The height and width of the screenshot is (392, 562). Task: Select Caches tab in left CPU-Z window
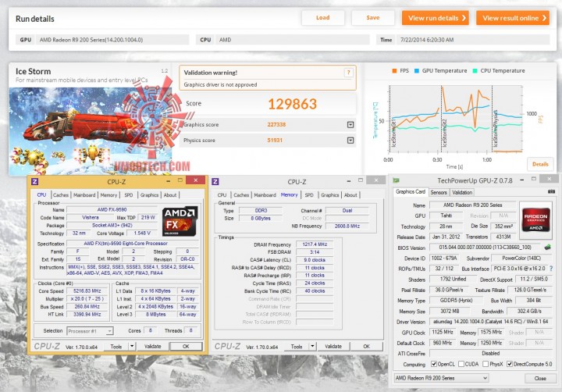(61, 195)
